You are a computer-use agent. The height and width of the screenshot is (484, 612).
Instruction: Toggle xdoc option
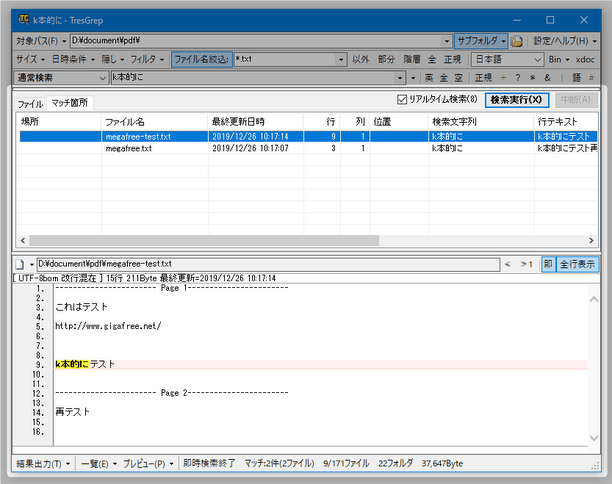(585, 59)
